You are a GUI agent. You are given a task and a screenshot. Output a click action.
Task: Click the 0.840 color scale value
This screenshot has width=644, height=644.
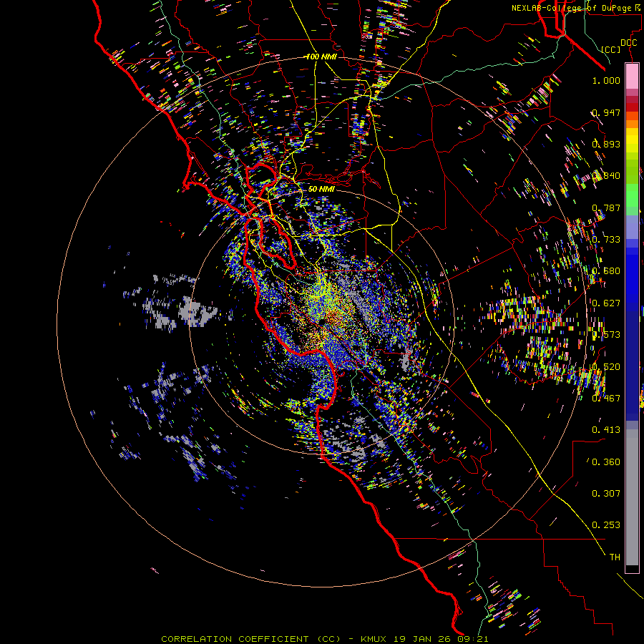pyautogui.click(x=606, y=176)
